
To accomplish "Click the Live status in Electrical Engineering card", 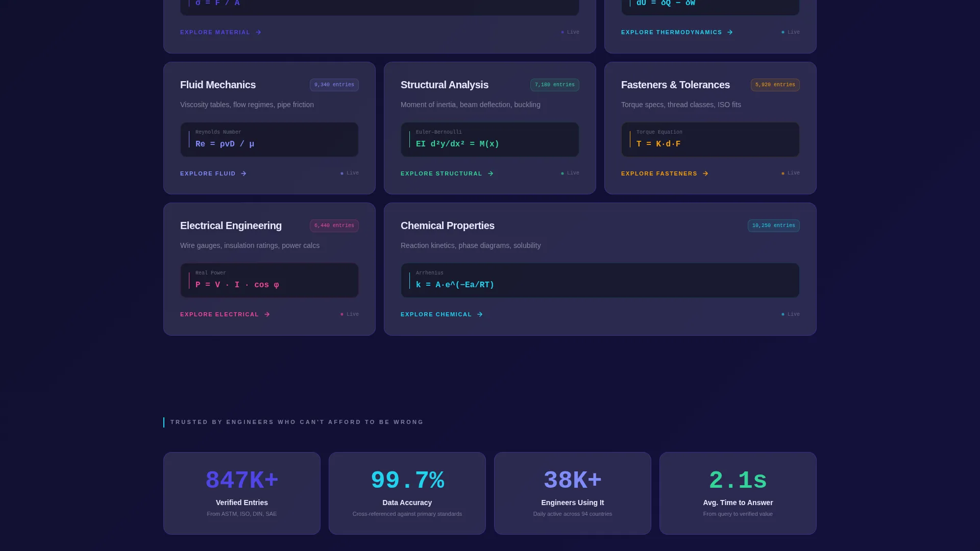I will (350, 314).
